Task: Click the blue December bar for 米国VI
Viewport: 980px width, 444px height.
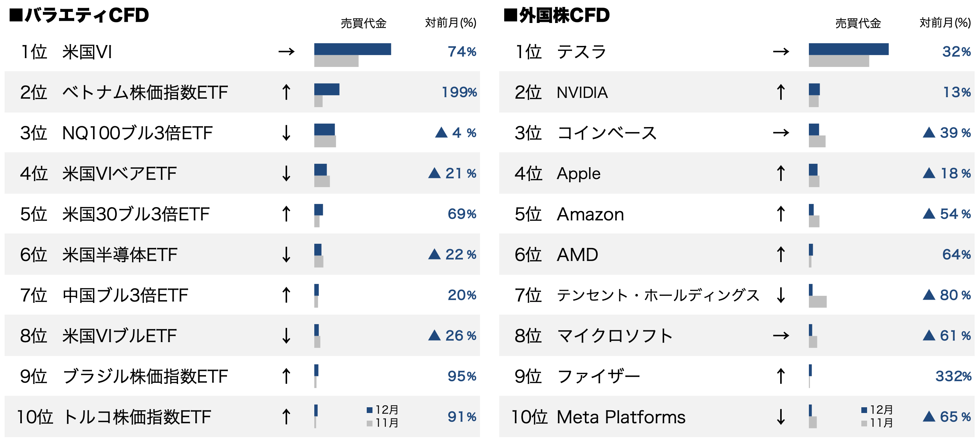Action: pos(352,49)
